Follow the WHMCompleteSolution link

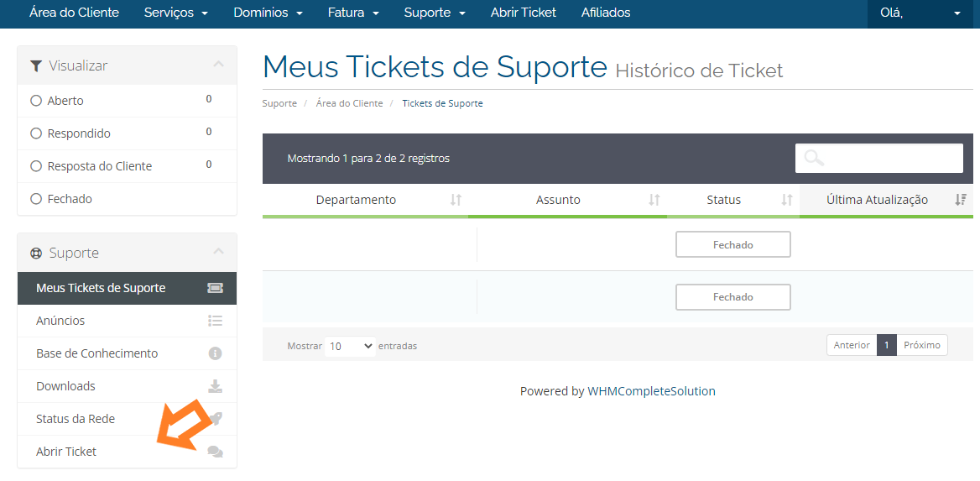coord(651,391)
